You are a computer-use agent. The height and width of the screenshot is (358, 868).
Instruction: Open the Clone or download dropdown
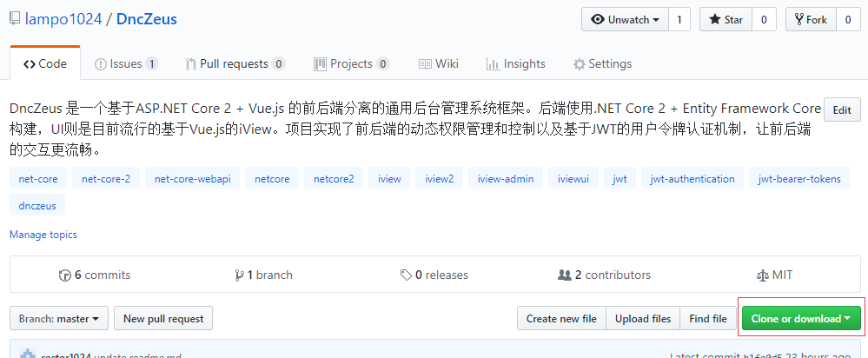click(x=801, y=319)
